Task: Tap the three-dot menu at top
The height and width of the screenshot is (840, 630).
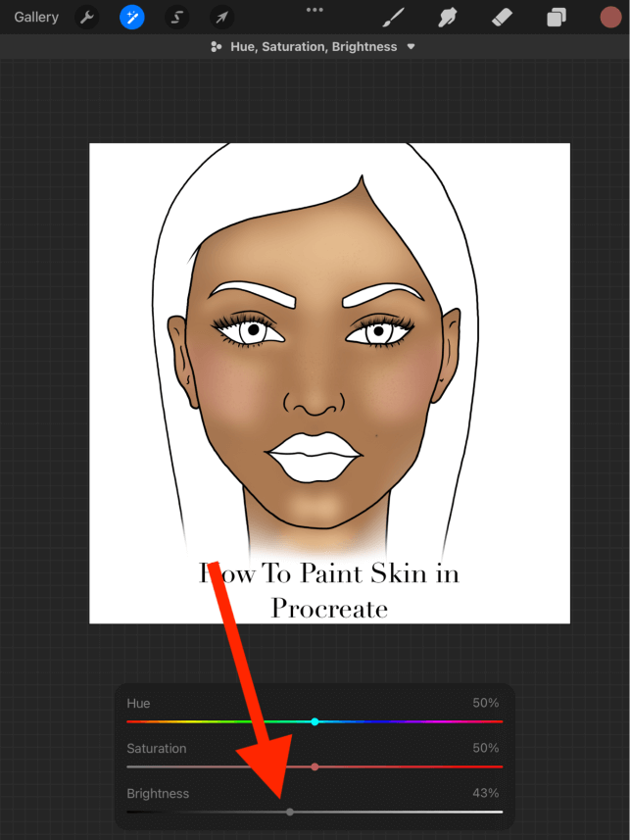Action: [x=315, y=10]
